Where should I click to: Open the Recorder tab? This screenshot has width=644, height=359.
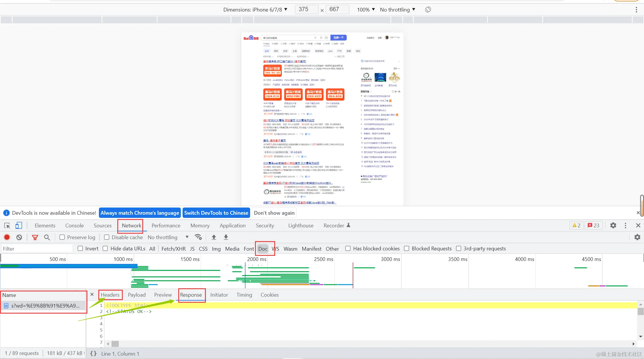coord(337,226)
